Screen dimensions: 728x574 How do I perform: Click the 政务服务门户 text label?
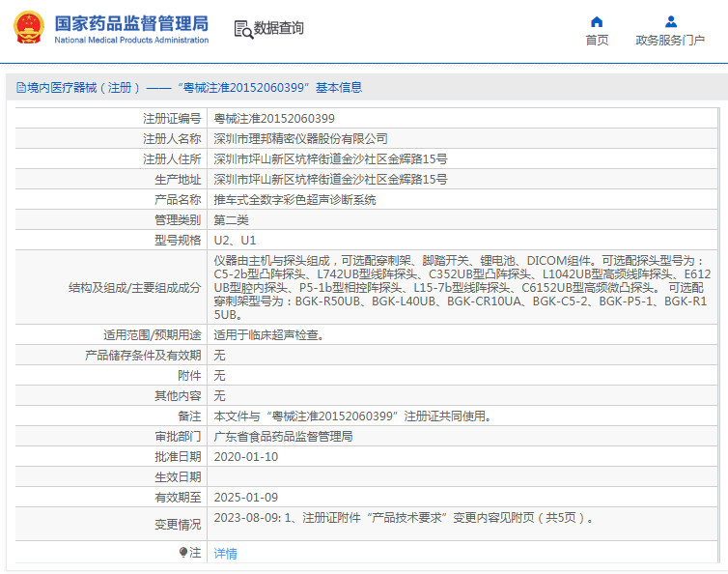[670, 41]
